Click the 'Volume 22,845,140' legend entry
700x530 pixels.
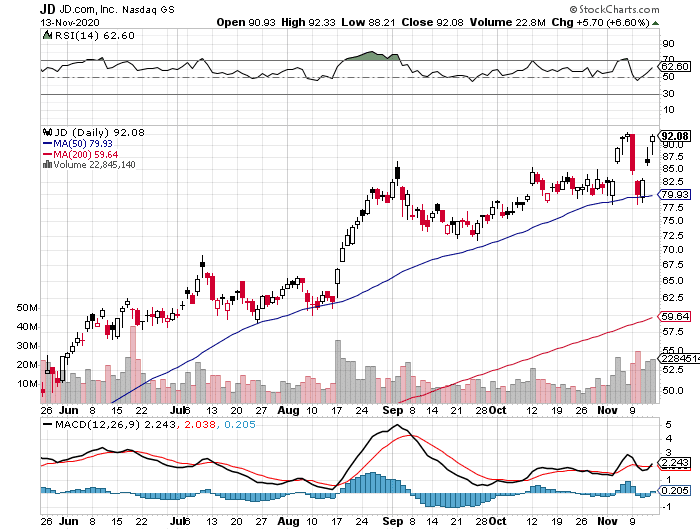coord(94,165)
